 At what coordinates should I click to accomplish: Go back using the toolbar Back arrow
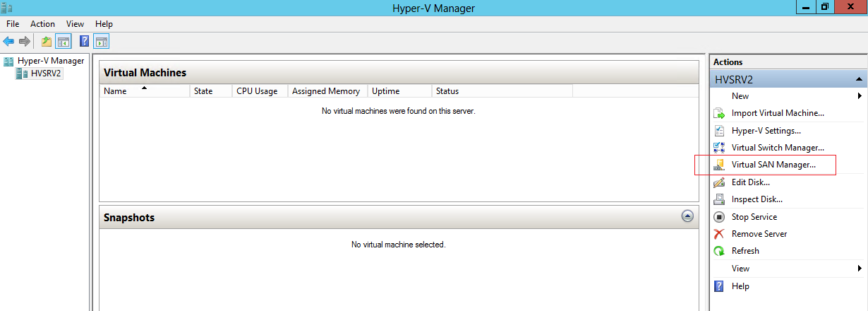coord(8,42)
